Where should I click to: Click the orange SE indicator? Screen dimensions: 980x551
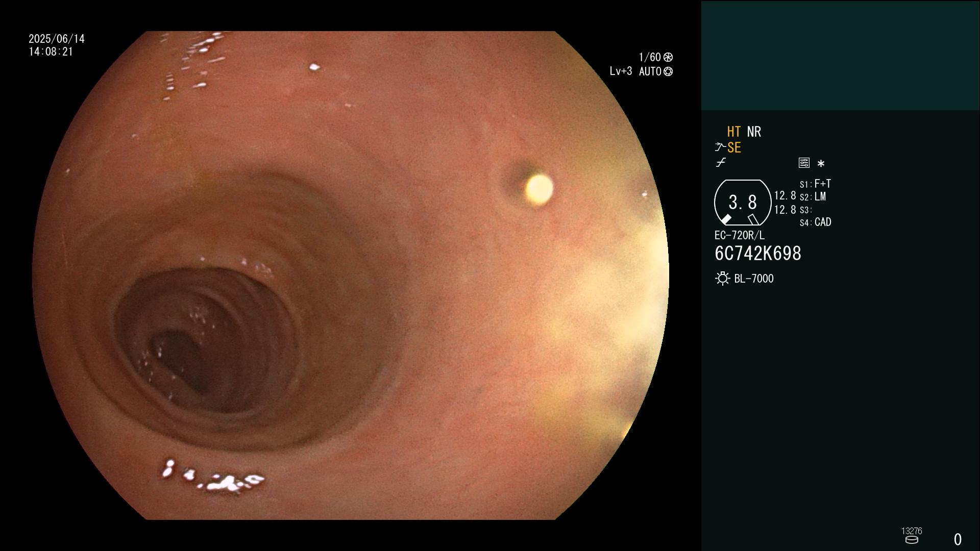(734, 148)
